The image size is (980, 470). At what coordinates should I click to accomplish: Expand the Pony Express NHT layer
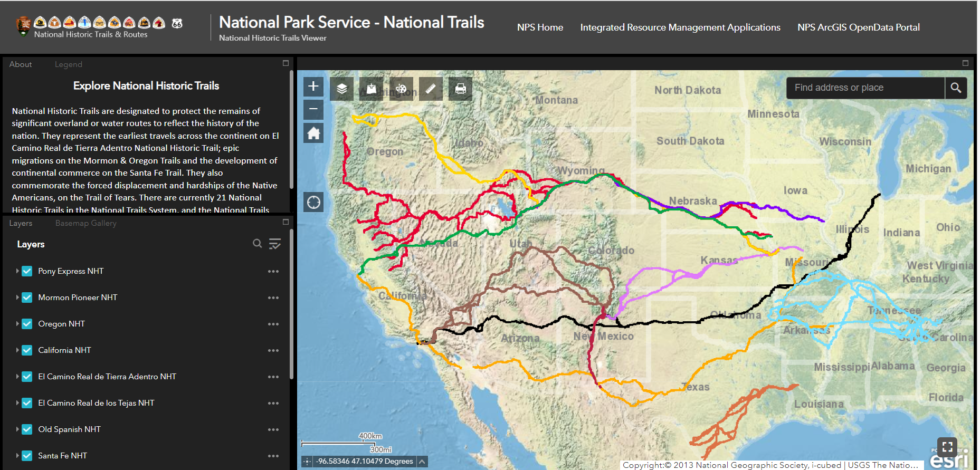point(17,271)
